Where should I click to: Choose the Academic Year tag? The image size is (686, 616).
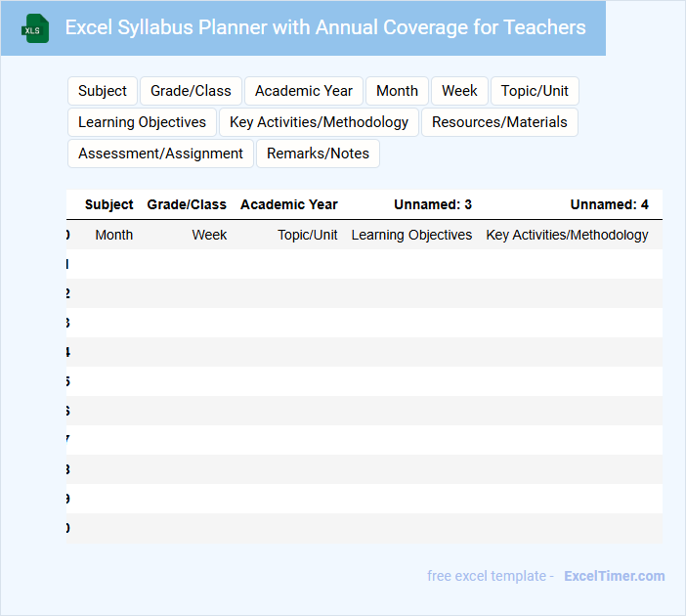[x=304, y=91]
